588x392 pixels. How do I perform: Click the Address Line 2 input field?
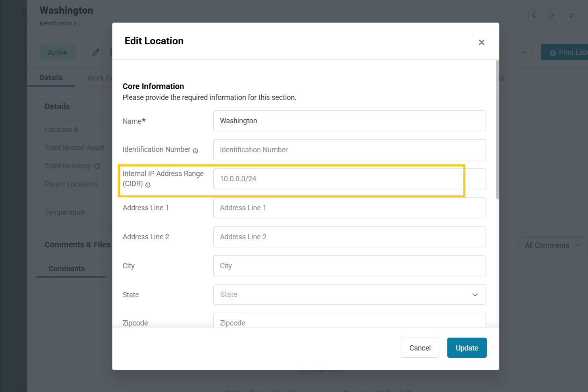tap(350, 237)
